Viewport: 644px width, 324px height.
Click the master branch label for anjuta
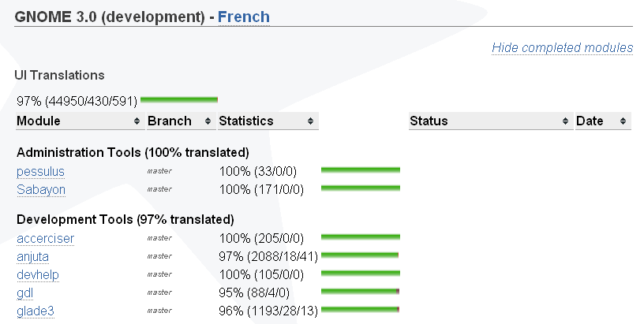pyautogui.click(x=159, y=256)
